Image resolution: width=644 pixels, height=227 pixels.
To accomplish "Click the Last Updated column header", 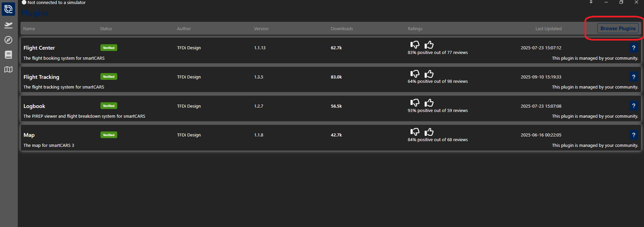I will [548, 29].
